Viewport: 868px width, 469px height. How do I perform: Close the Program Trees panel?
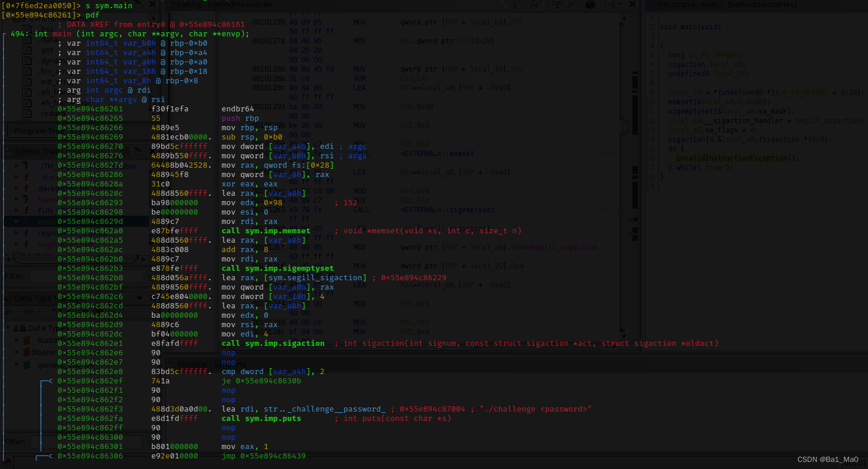[x=153, y=4]
